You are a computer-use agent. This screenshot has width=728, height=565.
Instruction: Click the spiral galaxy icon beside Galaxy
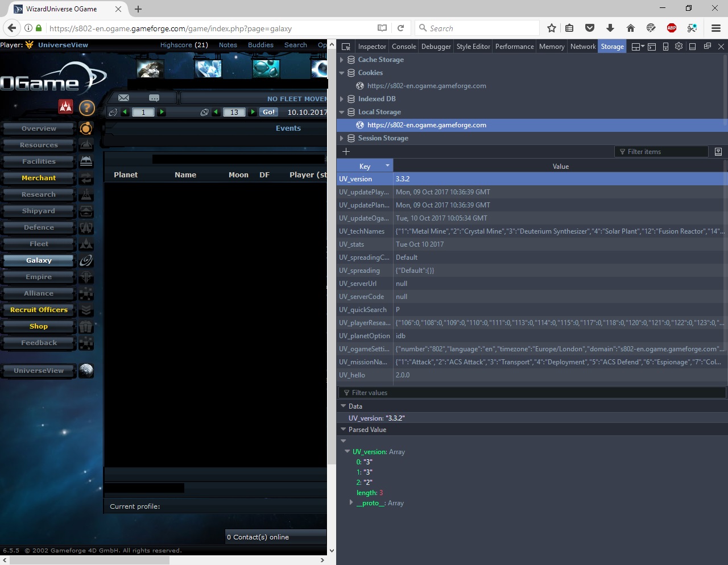[x=86, y=260]
